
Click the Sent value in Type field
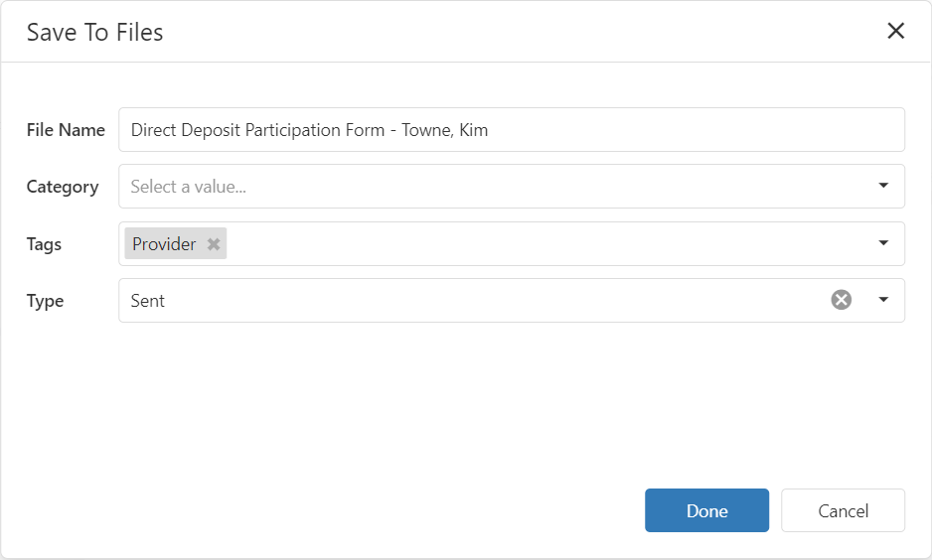(147, 301)
